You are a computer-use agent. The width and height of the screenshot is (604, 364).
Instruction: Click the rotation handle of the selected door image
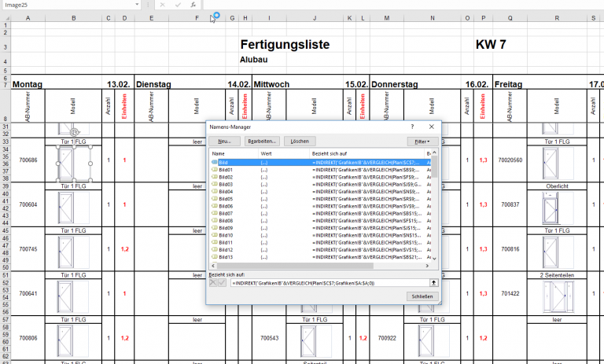pyautogui.click(x=75, y=132)
